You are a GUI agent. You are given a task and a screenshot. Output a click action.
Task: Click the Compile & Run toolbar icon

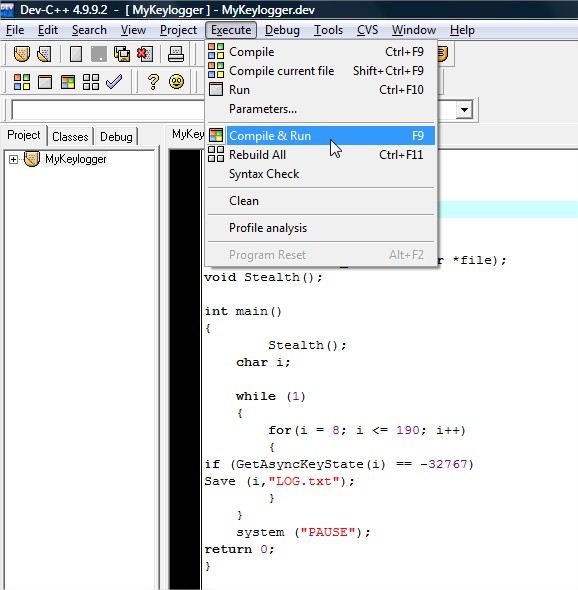68,82
